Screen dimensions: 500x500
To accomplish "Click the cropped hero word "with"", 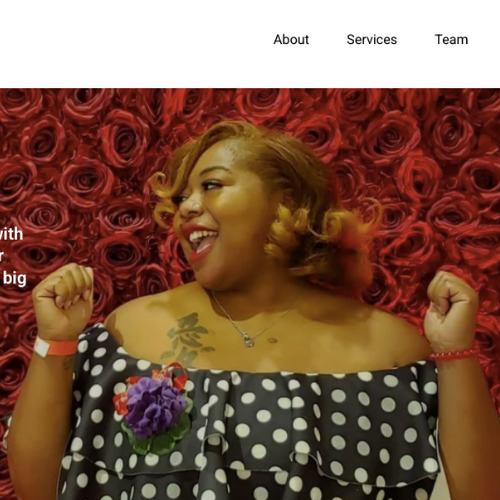I will 11,234.
